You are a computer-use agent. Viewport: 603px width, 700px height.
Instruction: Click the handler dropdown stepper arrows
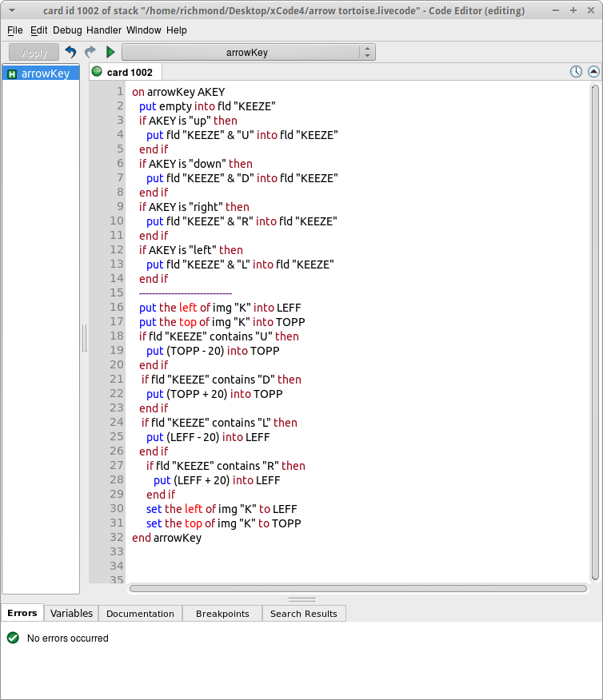point(367,53)
